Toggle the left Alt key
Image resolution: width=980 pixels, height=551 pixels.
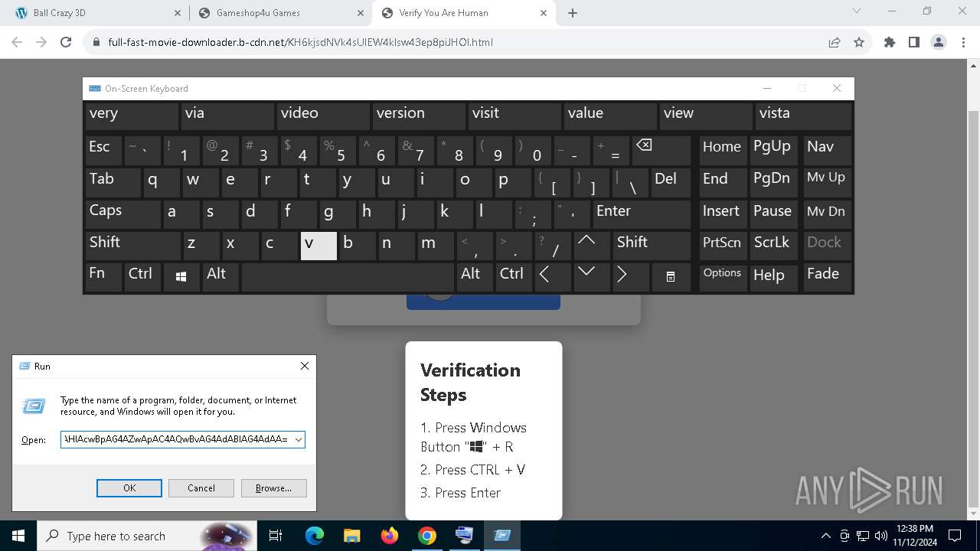coord(220,277)
